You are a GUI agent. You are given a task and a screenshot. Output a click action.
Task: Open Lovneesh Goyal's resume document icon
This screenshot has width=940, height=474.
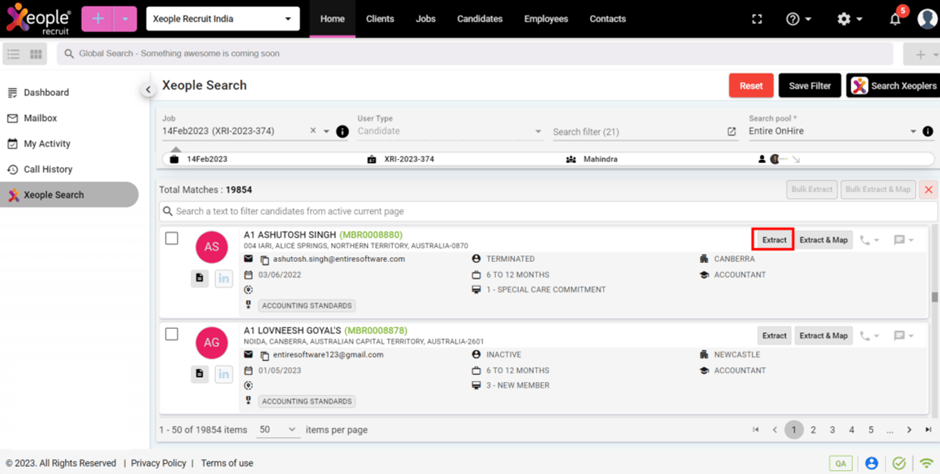tap(200, 374)
